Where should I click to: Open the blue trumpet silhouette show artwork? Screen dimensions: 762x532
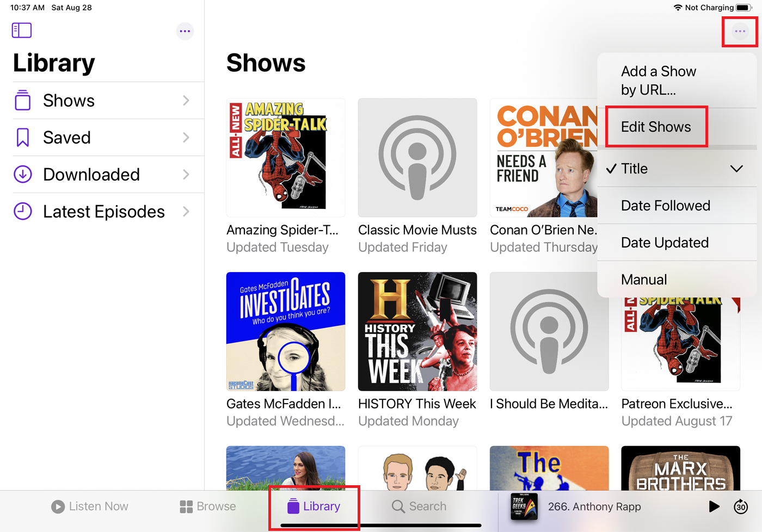coord(549,468)
